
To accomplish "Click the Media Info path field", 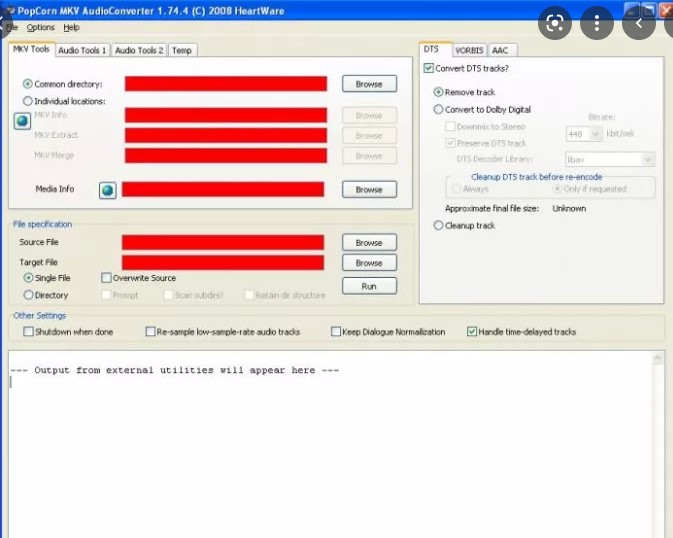I will coord(223,189).
